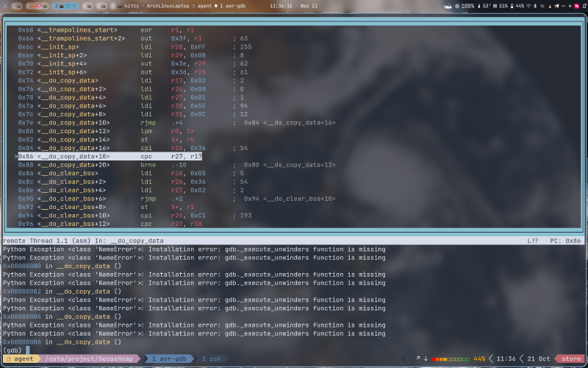Click the 0x82 st X+, r0 line
Viewport: 588px width, 368px height.
(x=106, y=140)
